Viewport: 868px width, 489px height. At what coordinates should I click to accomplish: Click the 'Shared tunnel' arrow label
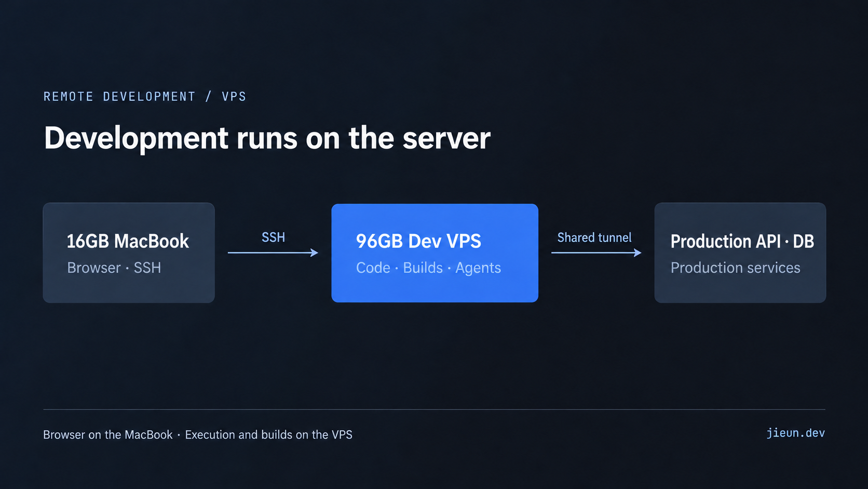(594, 237)
